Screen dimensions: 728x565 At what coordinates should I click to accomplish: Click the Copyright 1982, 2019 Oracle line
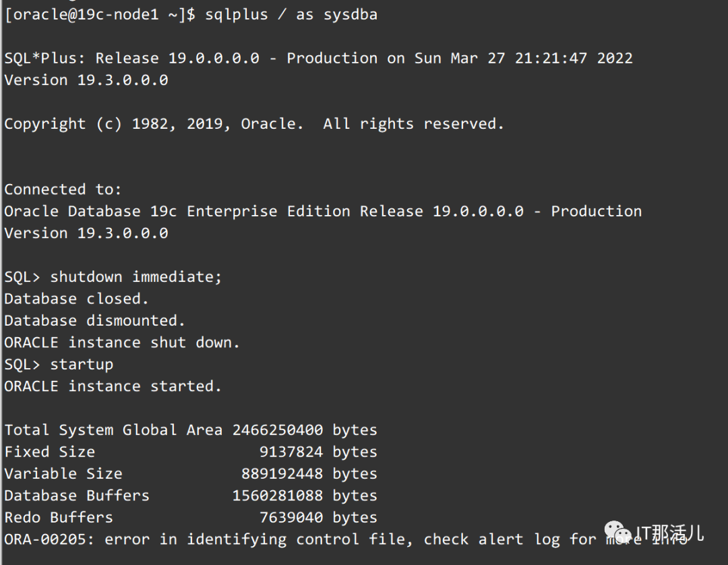253,123
